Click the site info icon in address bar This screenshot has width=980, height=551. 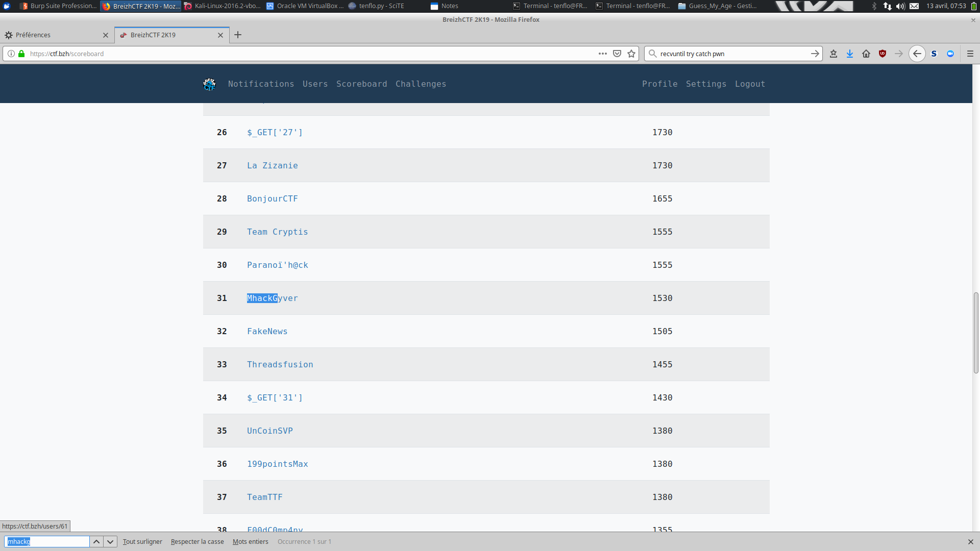(x=11, y=54)
